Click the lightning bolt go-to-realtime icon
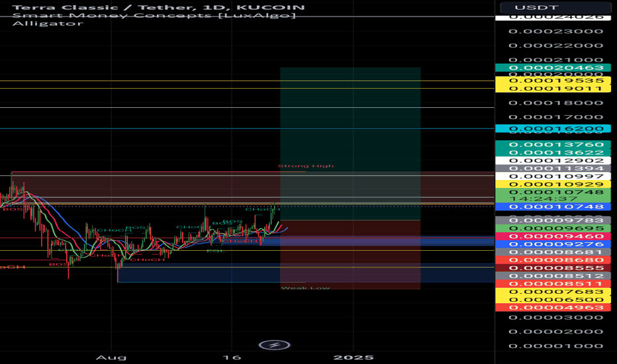This screenshot has width=617, height=364. 275,345
